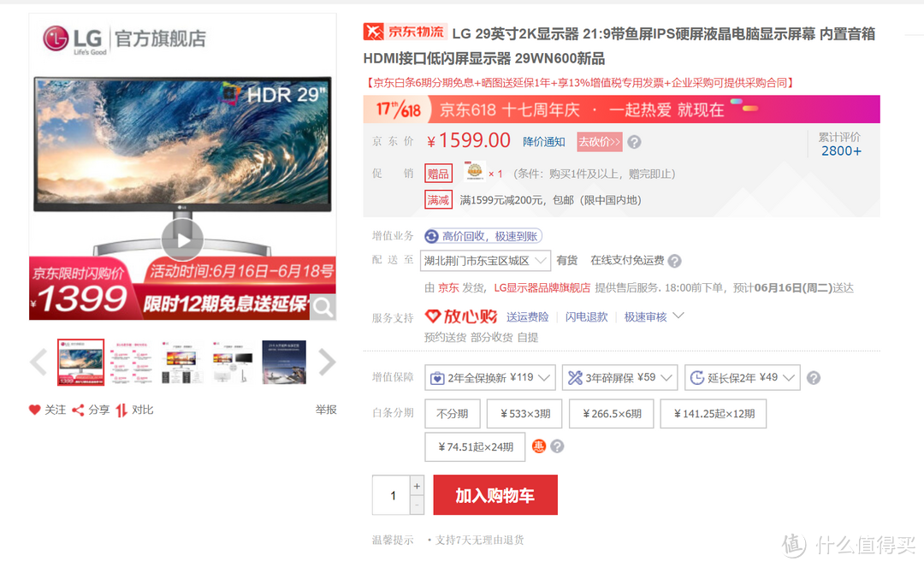
Task: Open 闪电退款 service details
Action: 586,317
